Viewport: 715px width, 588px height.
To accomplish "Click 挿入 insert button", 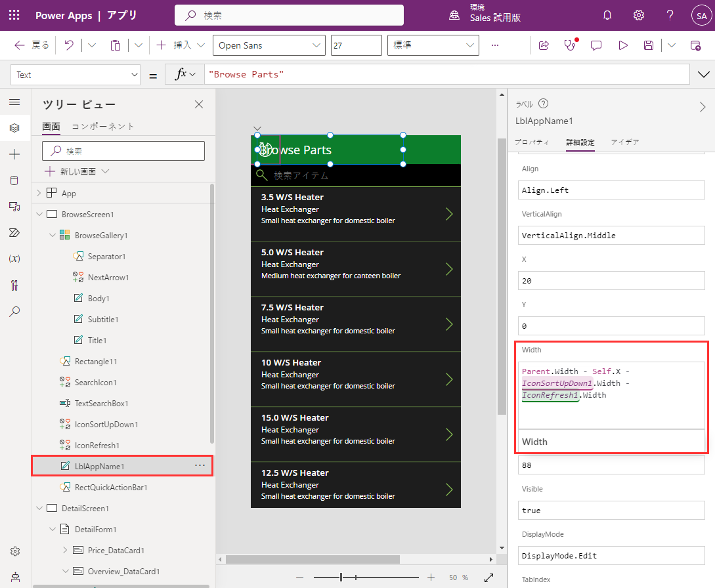I will click(174, 45).
